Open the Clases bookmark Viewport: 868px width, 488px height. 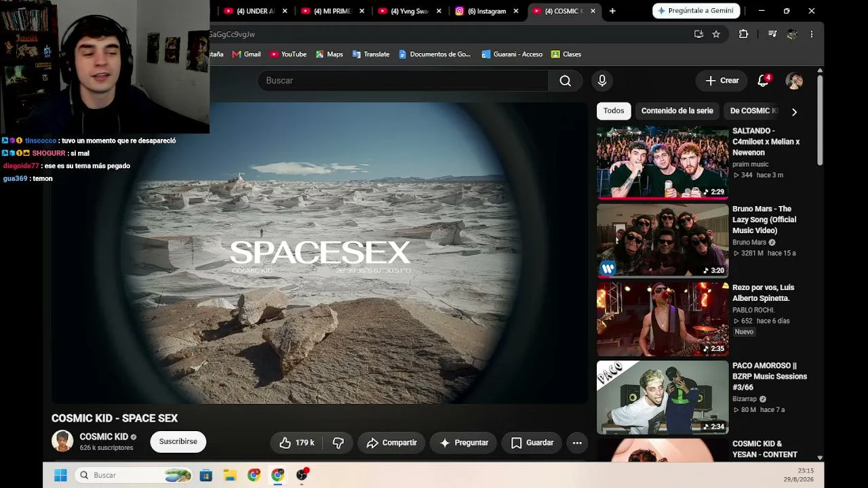point(566,54)
